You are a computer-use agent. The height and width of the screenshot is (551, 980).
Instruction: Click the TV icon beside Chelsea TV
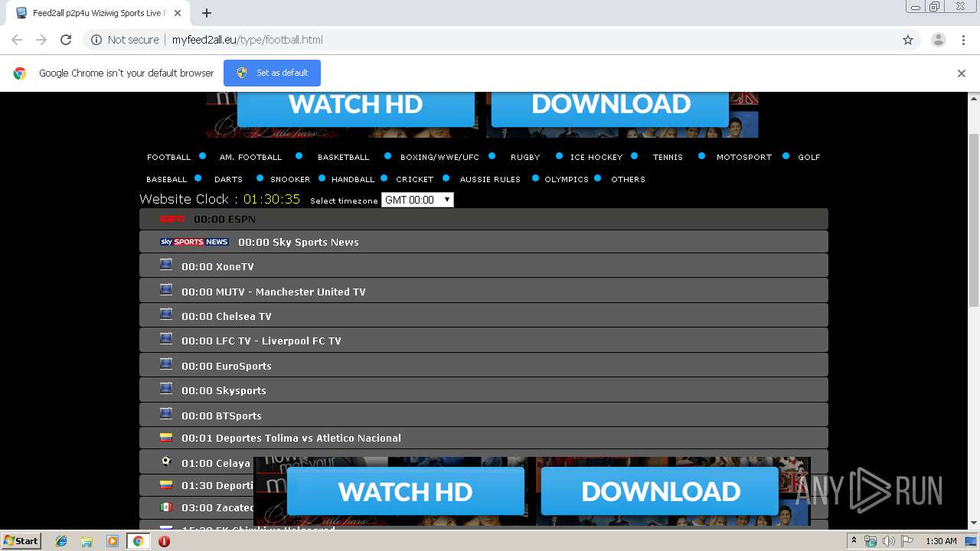pyautogui.click(x=166, y=315)
